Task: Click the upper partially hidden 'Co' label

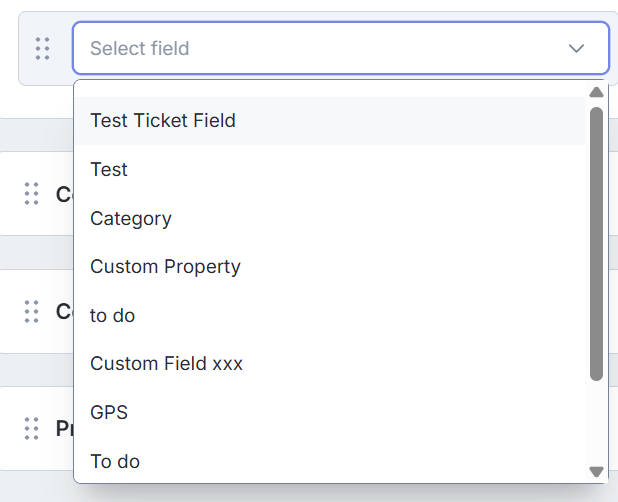Action: pos(64,194)
